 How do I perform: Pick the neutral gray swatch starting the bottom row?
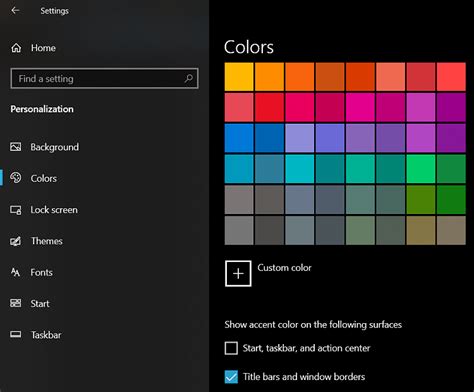click(x=239, y=230)
